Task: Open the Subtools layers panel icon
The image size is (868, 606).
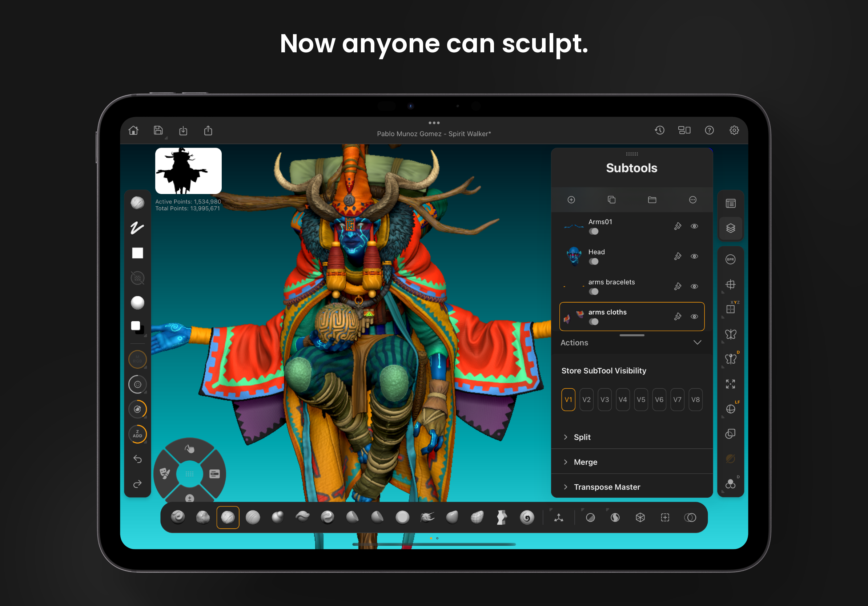Action: (x=730, y=228)
